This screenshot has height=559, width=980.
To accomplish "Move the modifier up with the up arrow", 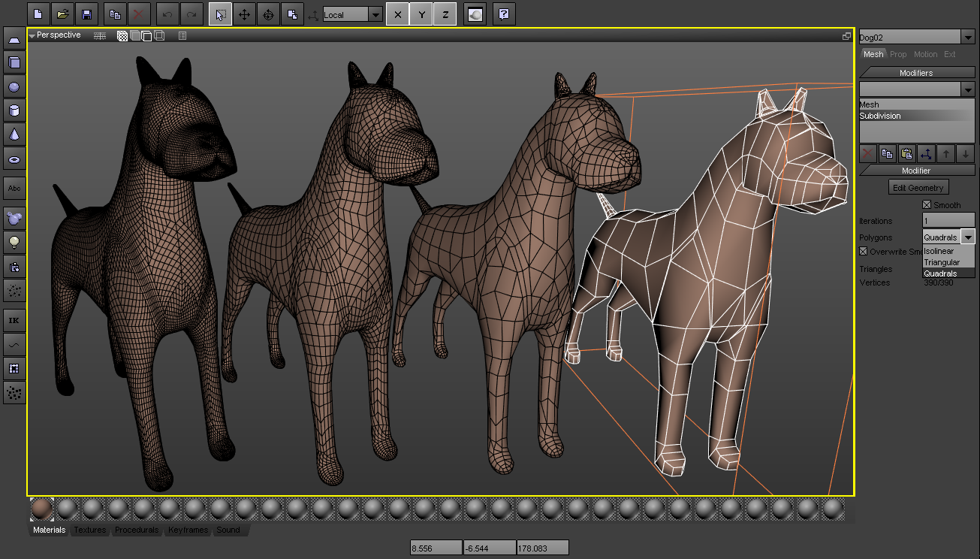I will click(x=946, y=153).
